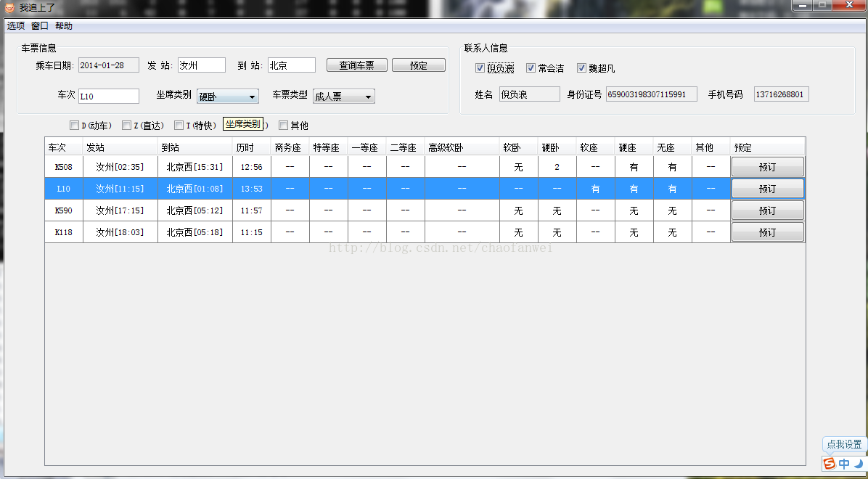Screen dimensions: 868x479
Task: Click the 发站 input field containing 汝州
Action: [202, 65]
